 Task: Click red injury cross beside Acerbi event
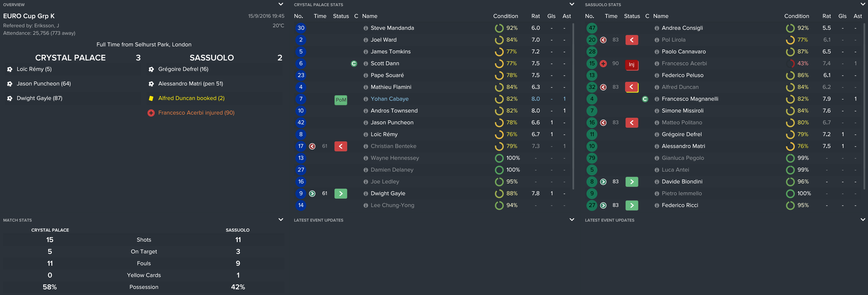pyautogui.click(x=151, y=113)
